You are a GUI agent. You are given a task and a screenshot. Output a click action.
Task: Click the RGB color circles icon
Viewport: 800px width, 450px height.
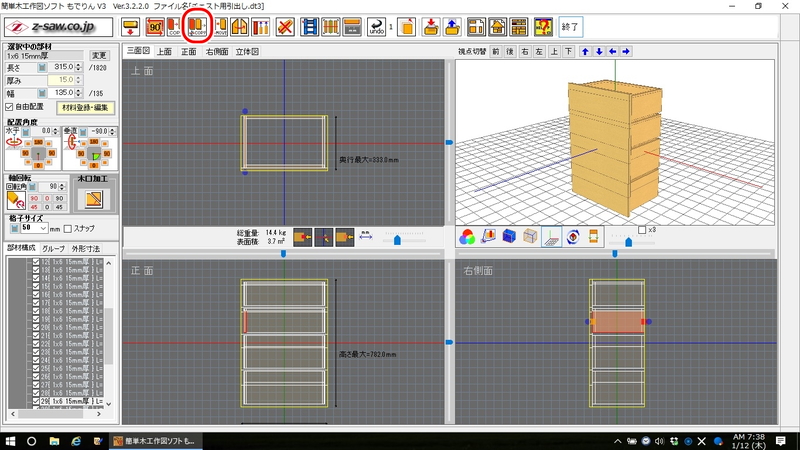(x=467, y=237)
